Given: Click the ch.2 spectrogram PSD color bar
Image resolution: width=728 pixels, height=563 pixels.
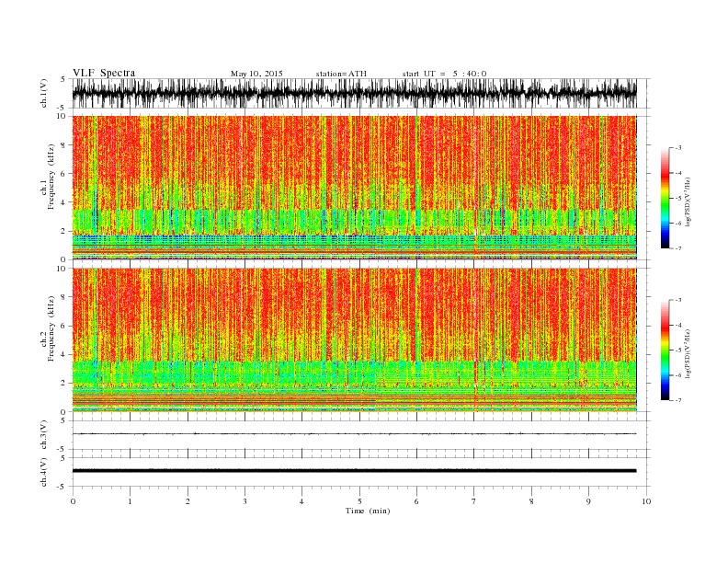Looking at the screenshot, I should tap(665, 350).
